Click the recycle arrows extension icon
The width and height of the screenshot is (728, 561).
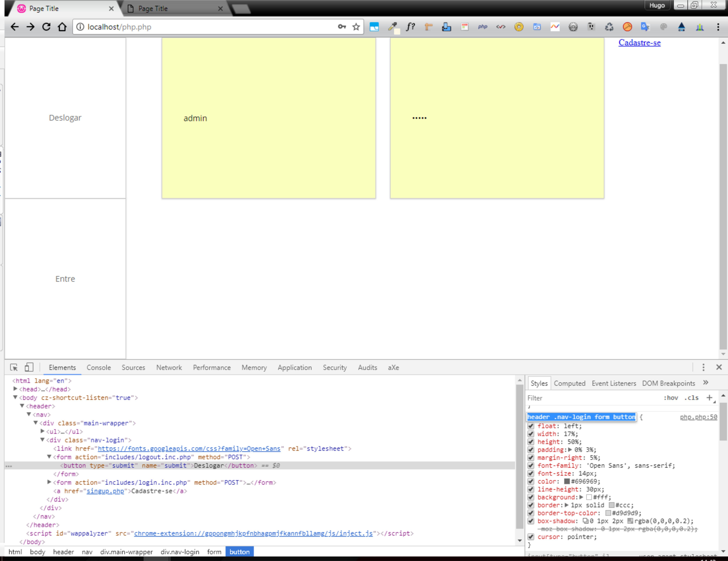point(609,27)
